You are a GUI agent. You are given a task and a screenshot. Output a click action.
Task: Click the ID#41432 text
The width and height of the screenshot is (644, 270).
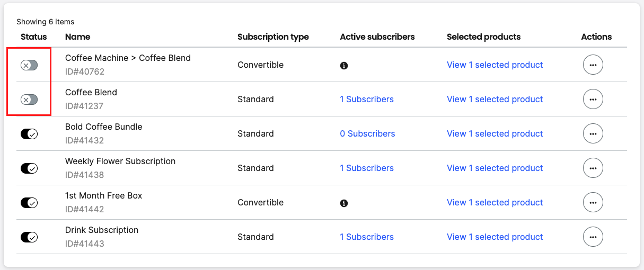[85, 140]
